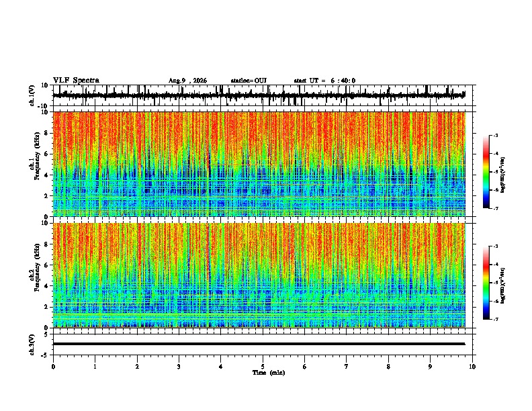532x411 pixels.
Task: Click time axis tick label "9"
Action: coord(430,367)
